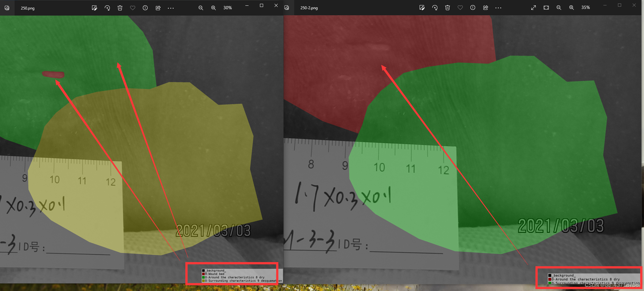Delete the 250-2.png photo with the trash icon
Viewport: 644px width, 291px height.
448,8
